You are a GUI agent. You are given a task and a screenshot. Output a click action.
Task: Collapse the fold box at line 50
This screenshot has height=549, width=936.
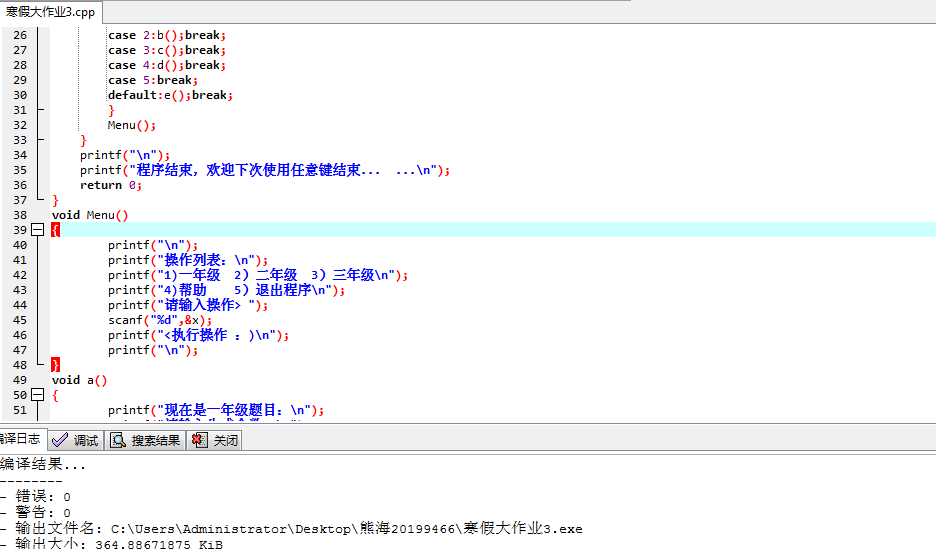pyautogui.click(x=38, y=395)
